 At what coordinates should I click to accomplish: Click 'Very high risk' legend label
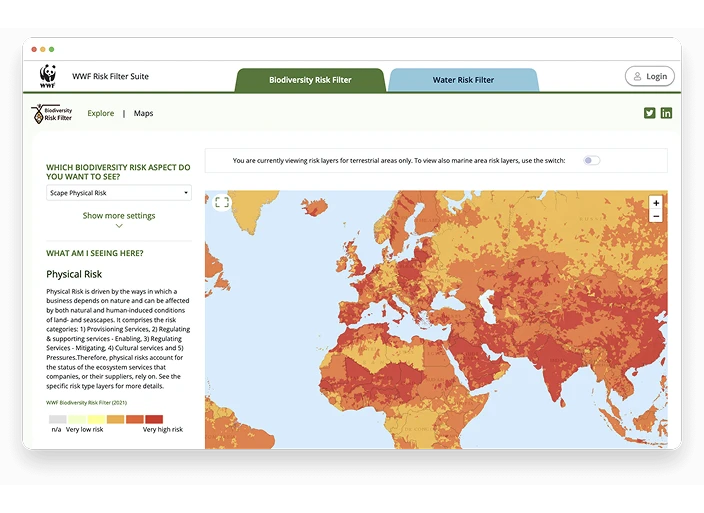click(x=163, y=430)
